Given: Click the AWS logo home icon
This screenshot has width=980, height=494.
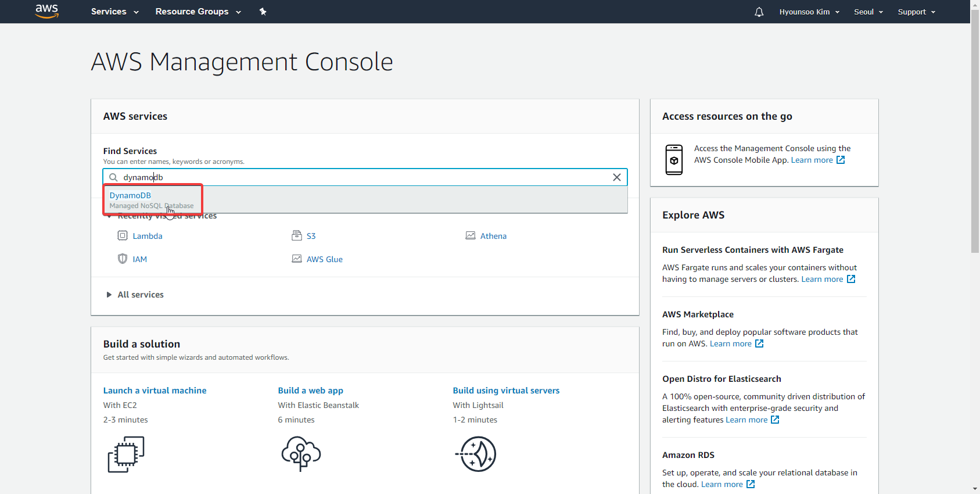Looking at the screenshot, I should tap(46, 11).
